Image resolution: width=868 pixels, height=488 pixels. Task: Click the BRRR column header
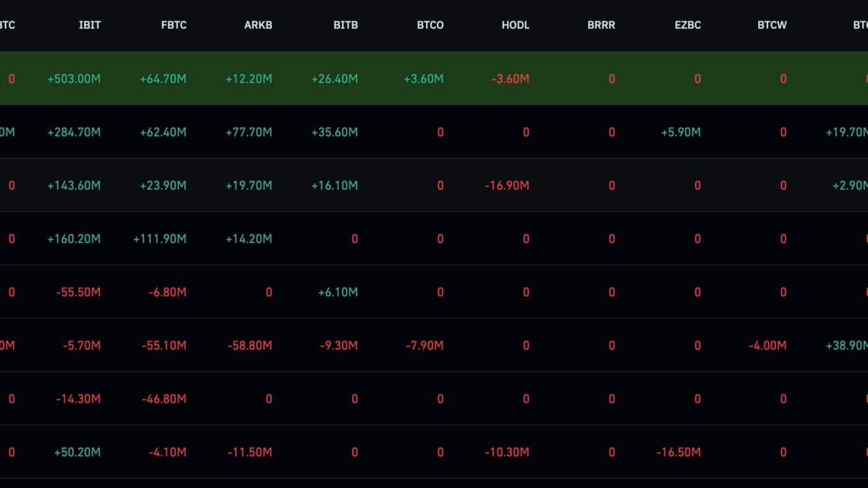point(601,25)
